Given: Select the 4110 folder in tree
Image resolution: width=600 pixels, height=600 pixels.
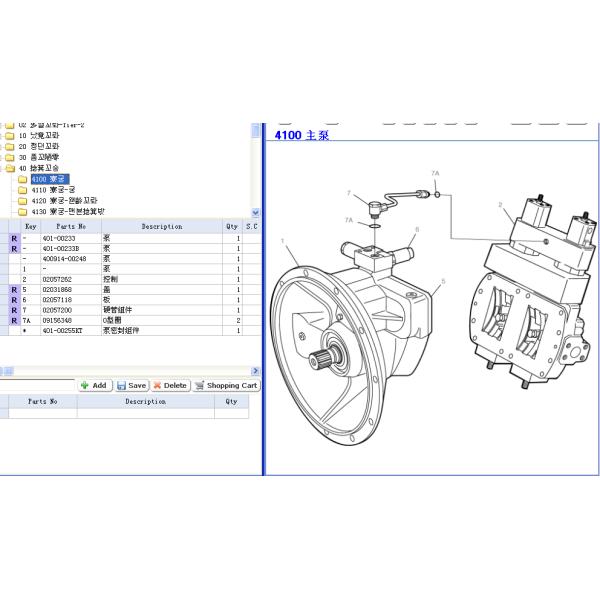Looking at the screenshot, I should pos(53,190).
